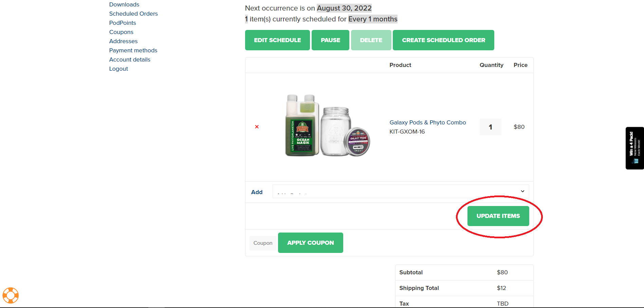Click the Galaxy Pods product image
The width and height of the screenshot is (644, 308).
click(327, 126)
